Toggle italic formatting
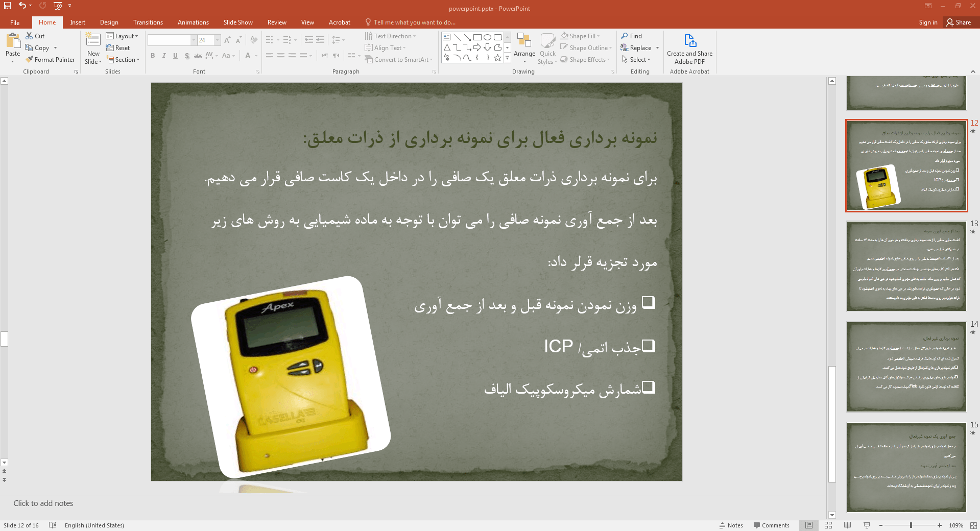Viewport: 980px width, 531px height. 164,56
